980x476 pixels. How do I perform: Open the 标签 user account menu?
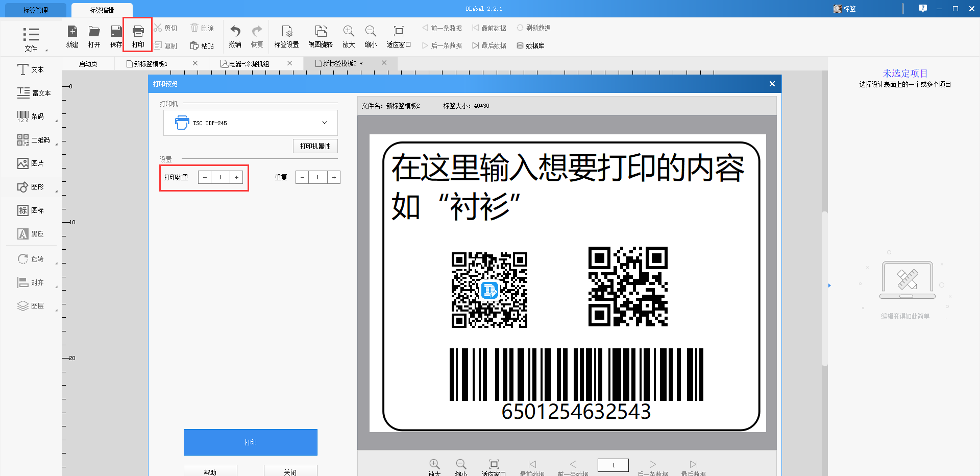click(844, 9)
